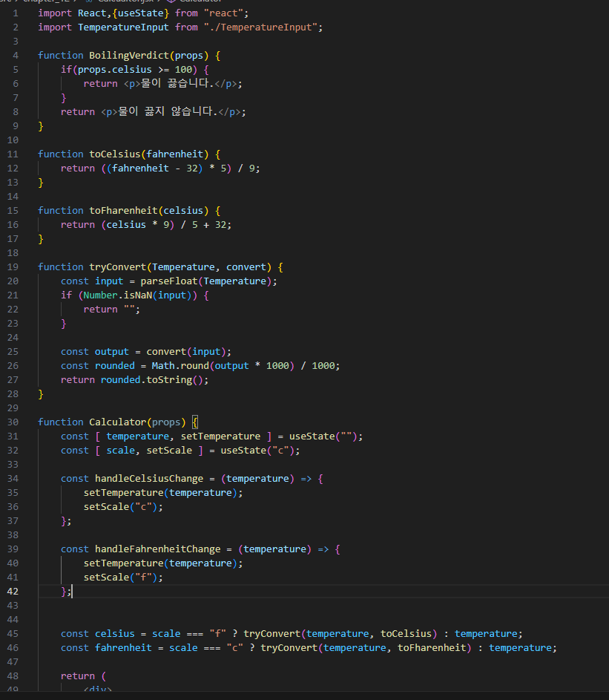Click line number 4 in the gutter
The height and width of the screenshot is (700, 609).
[x=16, y=56]
